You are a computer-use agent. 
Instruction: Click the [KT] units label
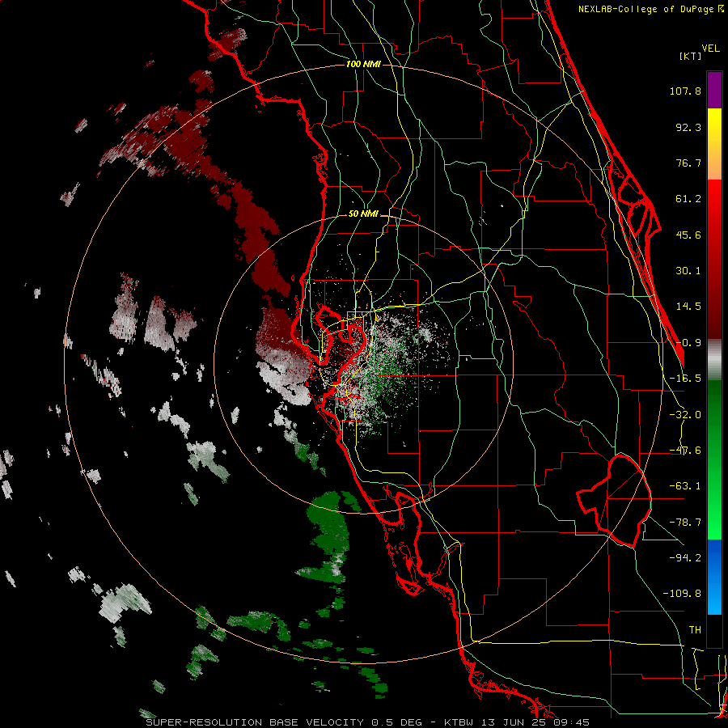click(690, 56)
